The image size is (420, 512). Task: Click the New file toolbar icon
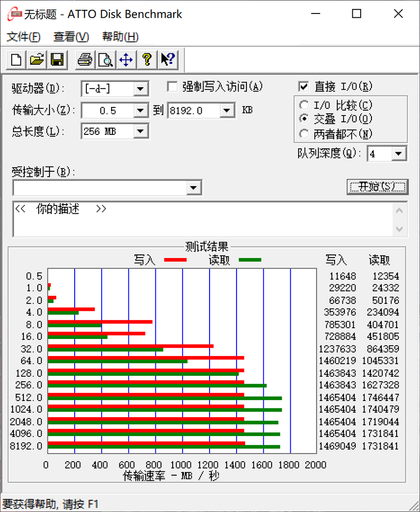click(x=16, y=60)
